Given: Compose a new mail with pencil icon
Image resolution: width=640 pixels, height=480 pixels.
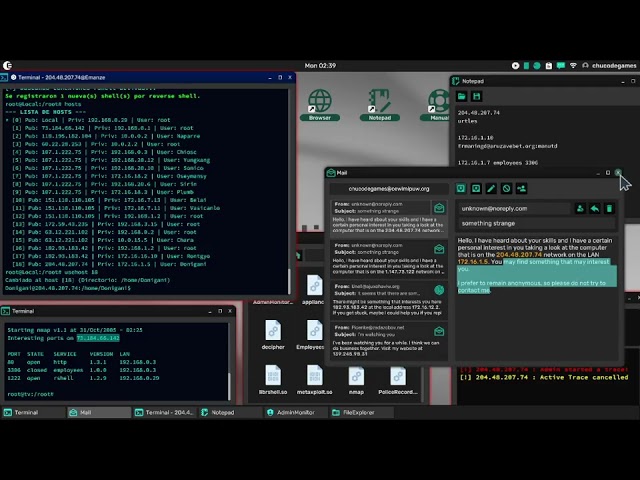Looking at the screenshot, I should point(491,189).
